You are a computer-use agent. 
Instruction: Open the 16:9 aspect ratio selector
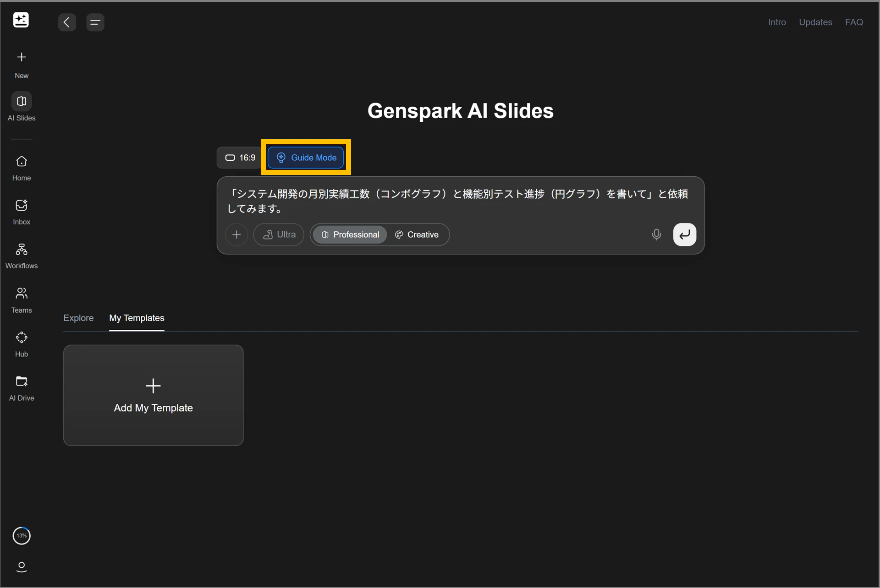pyautogui.click(x=240, y=158)
